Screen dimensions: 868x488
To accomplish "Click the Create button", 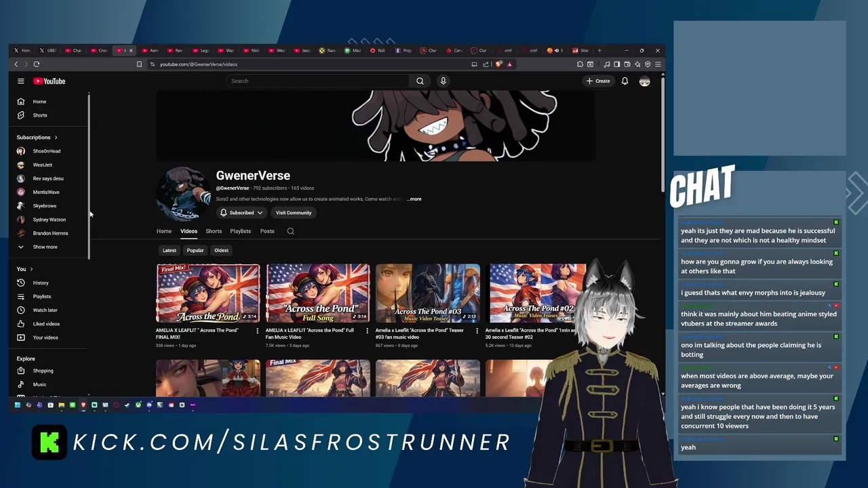I will [x=598, y=81].
